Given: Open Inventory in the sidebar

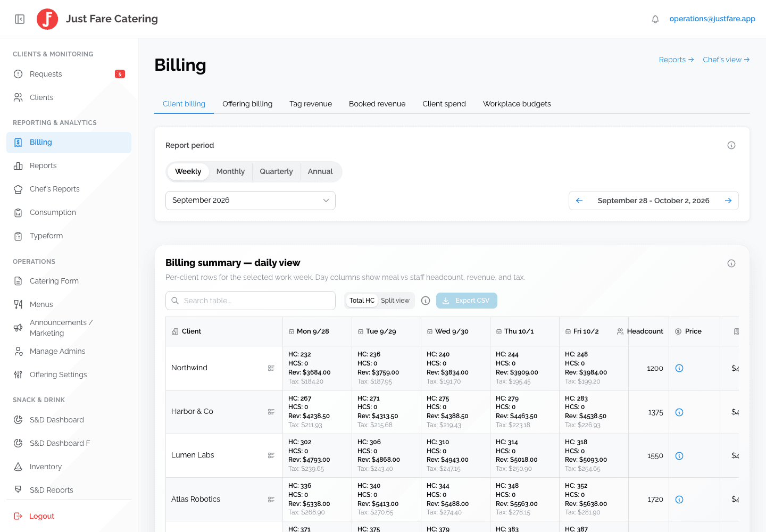Looking at the screenshot, I should pos(69,467).
